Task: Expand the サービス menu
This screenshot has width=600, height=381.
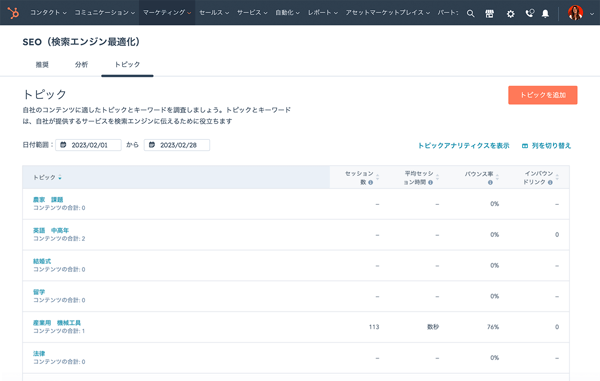Action: pos(252,13)
